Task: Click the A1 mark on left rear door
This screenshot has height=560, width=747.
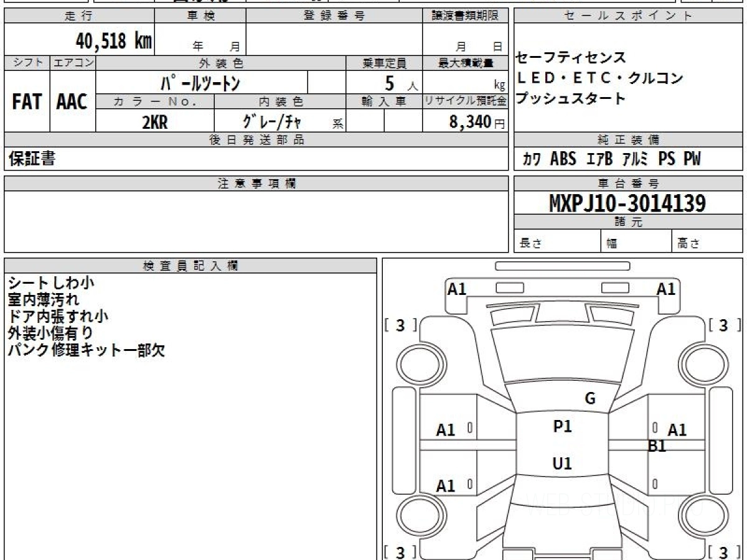Action: tap(445, 486)
